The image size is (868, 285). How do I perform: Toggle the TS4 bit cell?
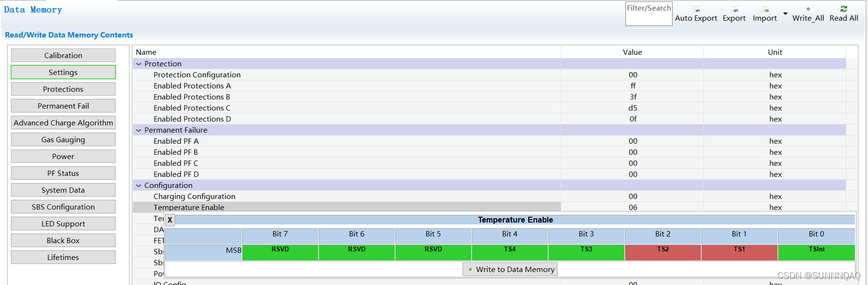(x=510, y=252)
